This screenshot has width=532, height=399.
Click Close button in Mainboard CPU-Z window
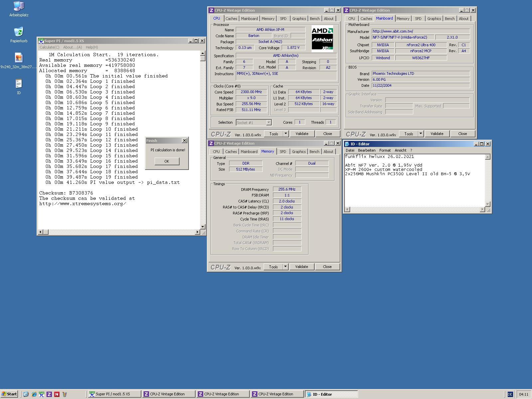[463, 134]
